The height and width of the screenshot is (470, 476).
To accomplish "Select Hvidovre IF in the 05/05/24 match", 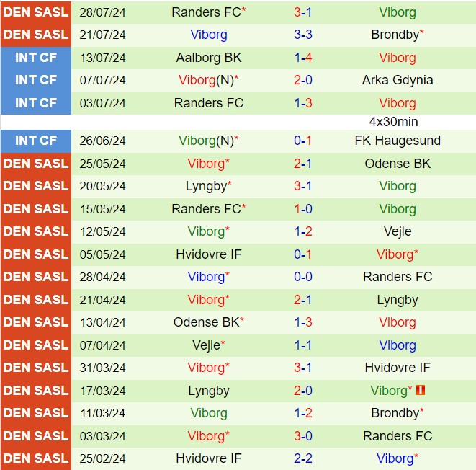I will point(208,254).
